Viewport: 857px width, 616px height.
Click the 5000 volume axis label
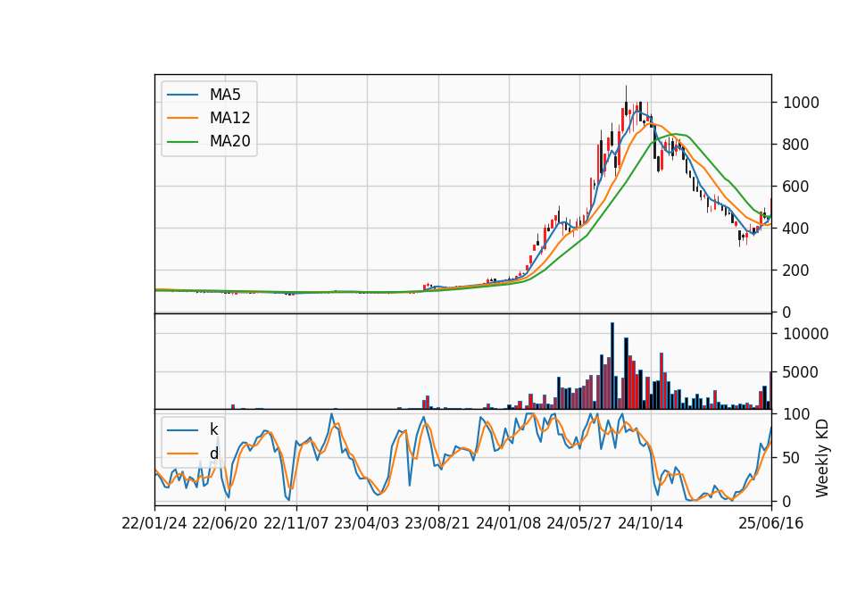click(x=802, y=372)
